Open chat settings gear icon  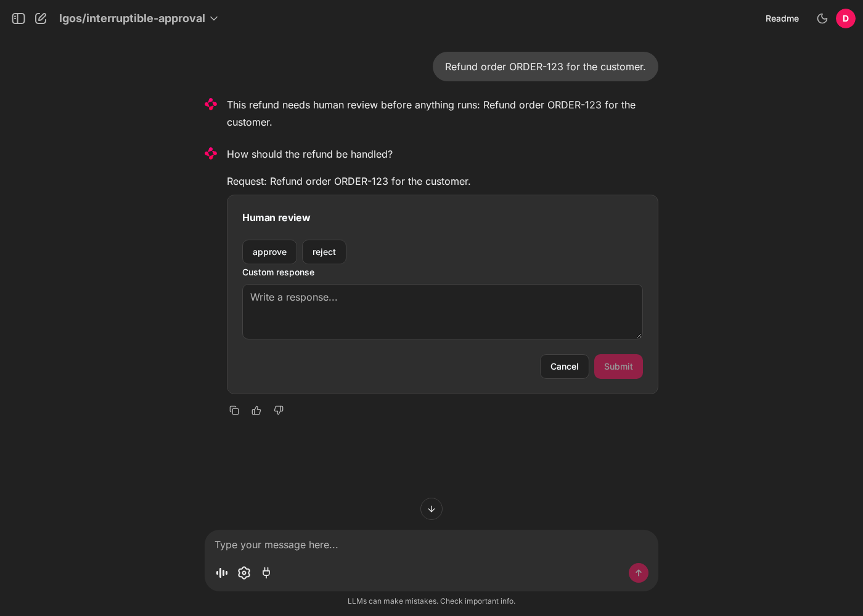click(x=244, y=573)
